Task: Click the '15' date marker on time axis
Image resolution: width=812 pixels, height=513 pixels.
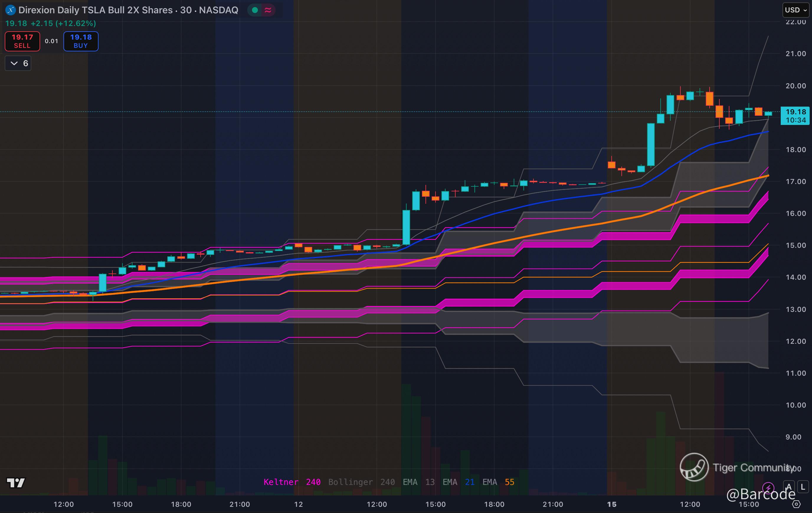Action: pyautogui.click(x=612, y=504)
